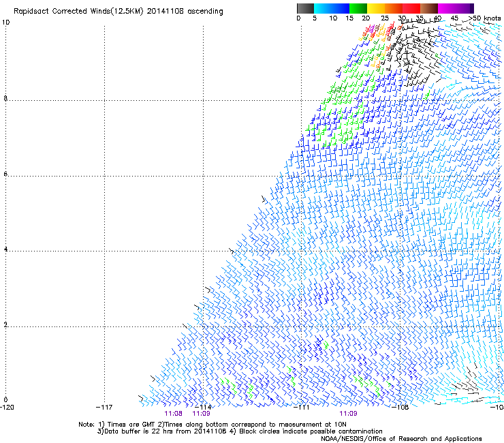Click the "45" legend scale label
Image resolution: width=504 pixels, height=443 pixels.
tap(454, 18)
